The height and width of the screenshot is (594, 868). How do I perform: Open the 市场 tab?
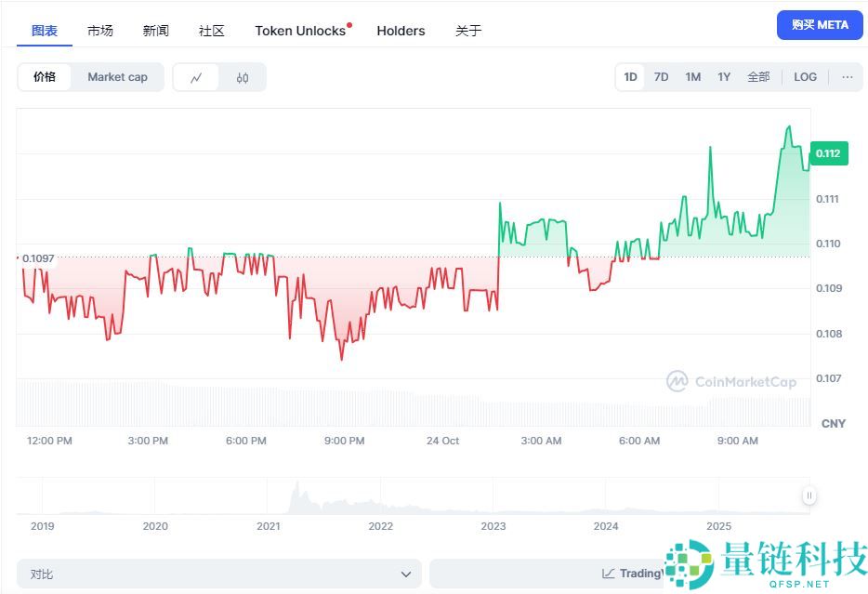(100, 31)
